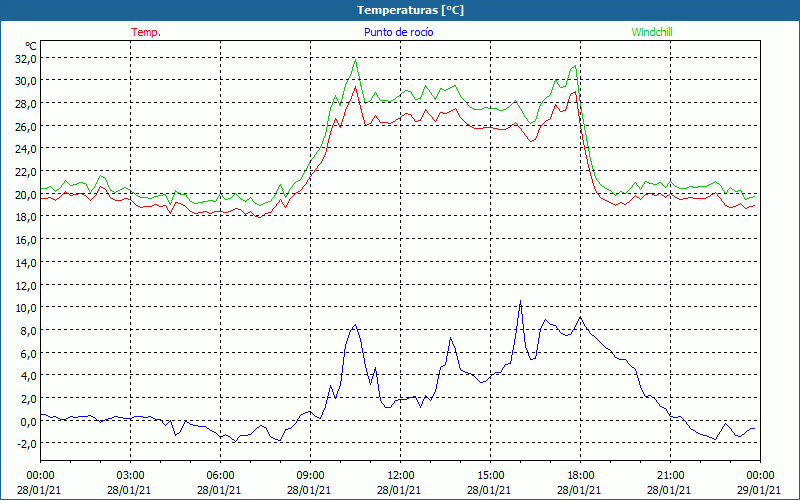Screen dimensions: 800x500
Task: Click the 03:00 time axis label
Action: coord(130,475)
